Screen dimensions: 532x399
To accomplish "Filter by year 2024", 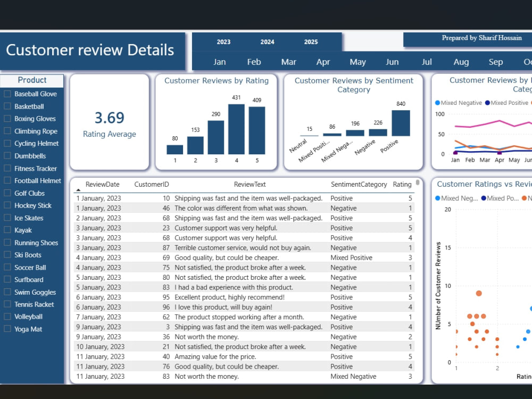I will point(268,42).
